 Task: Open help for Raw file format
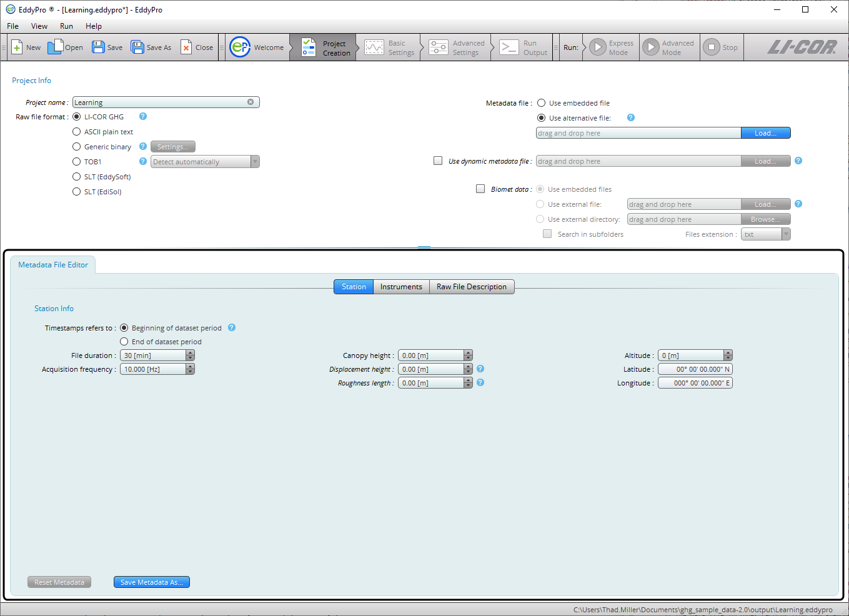coord(143,116)
